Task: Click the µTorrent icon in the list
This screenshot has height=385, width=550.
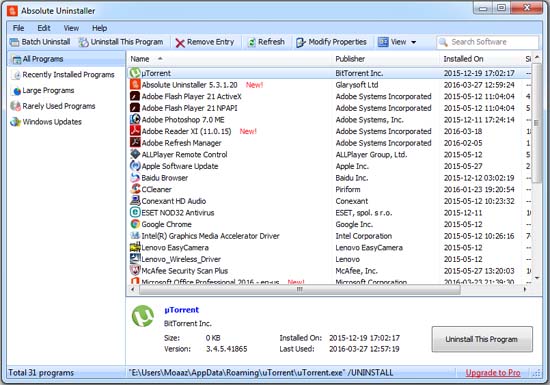Action: tap(135, 73)
